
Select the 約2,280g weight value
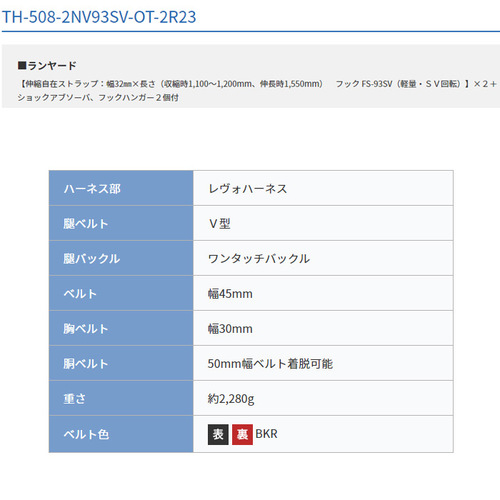[x=231, y=399]
